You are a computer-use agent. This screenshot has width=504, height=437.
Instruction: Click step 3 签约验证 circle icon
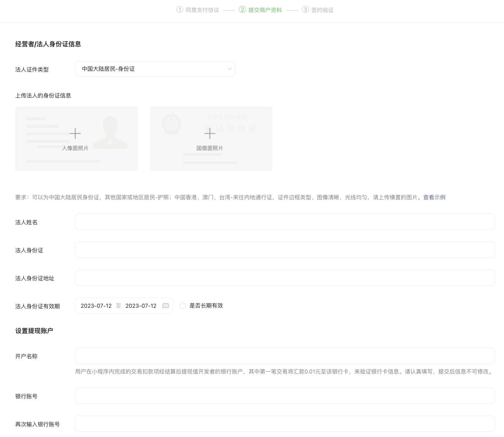[x=305, y=10]
